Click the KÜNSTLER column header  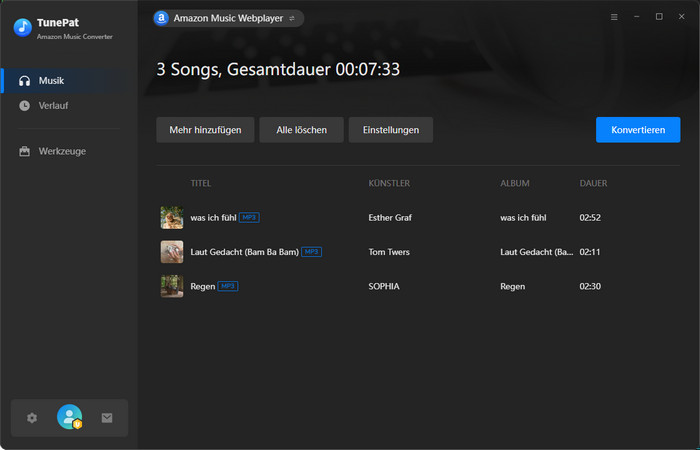point(389,183)
